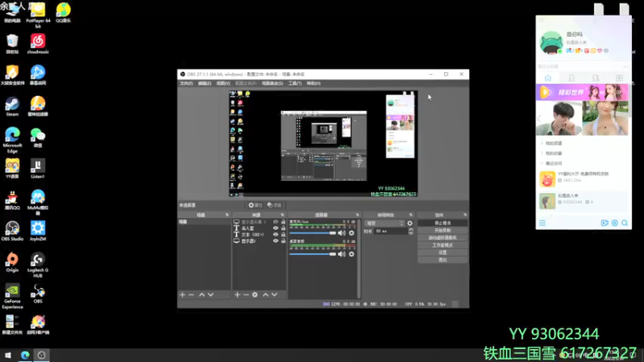Open OBS 设置 button

tap(442, 253)
